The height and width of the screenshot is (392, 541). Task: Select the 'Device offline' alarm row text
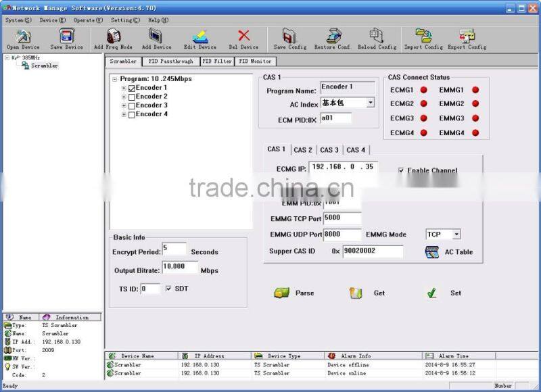(x=348, y=364)
